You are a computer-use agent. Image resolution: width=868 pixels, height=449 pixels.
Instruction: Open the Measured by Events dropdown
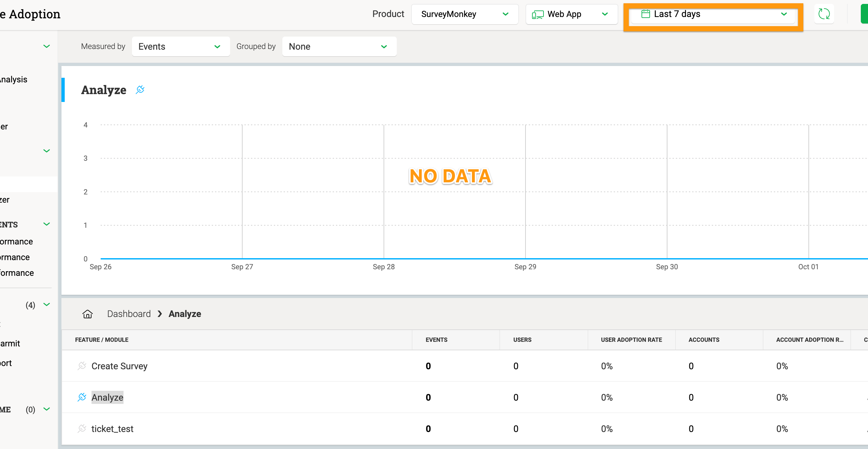[181, 46]
